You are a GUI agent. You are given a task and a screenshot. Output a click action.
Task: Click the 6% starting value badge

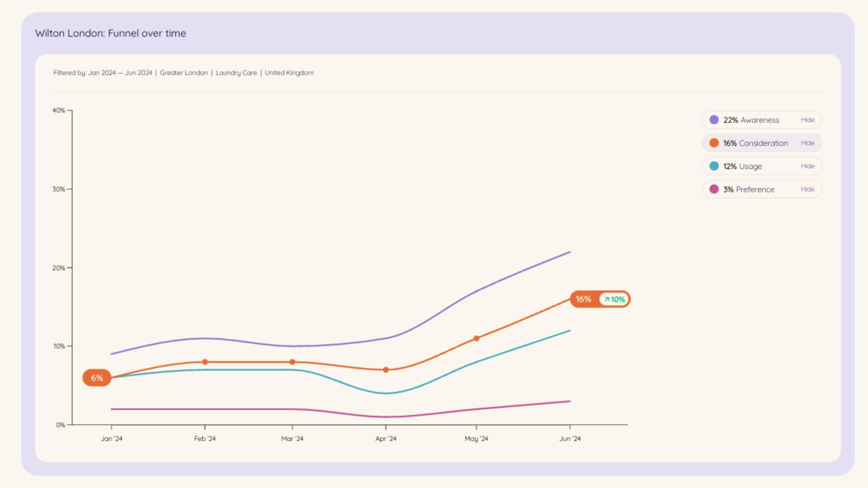pos(97,378)
